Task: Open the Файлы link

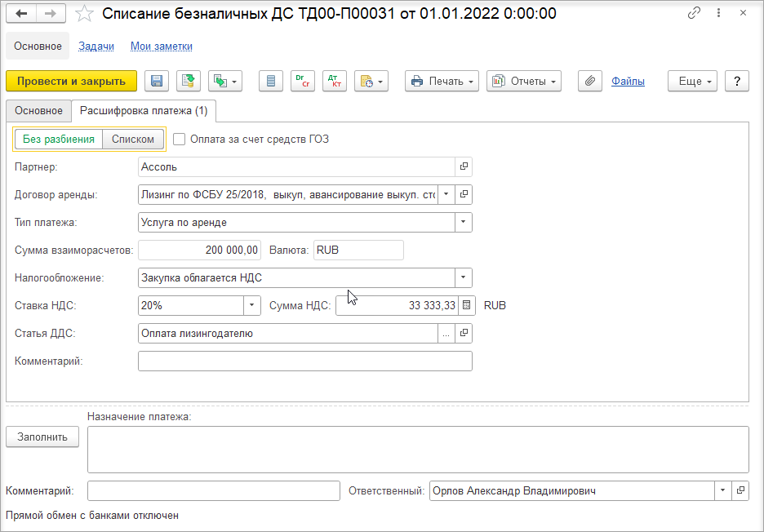Action: (628, 82)
